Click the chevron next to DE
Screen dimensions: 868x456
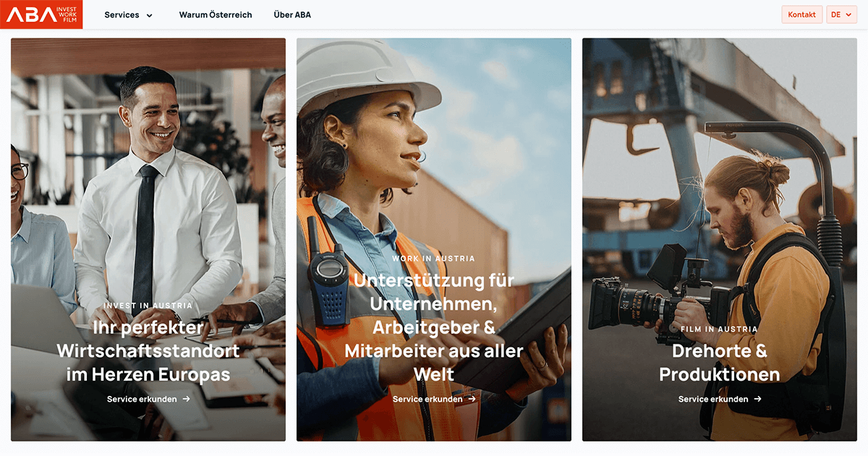pyautogui.click(x=847, y=14)
